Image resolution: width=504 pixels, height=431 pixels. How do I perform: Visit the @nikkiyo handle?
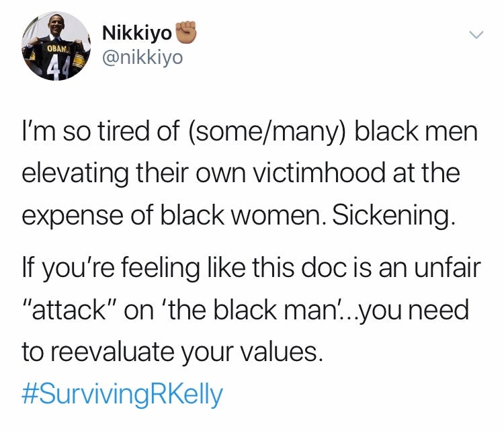[142, 58]
